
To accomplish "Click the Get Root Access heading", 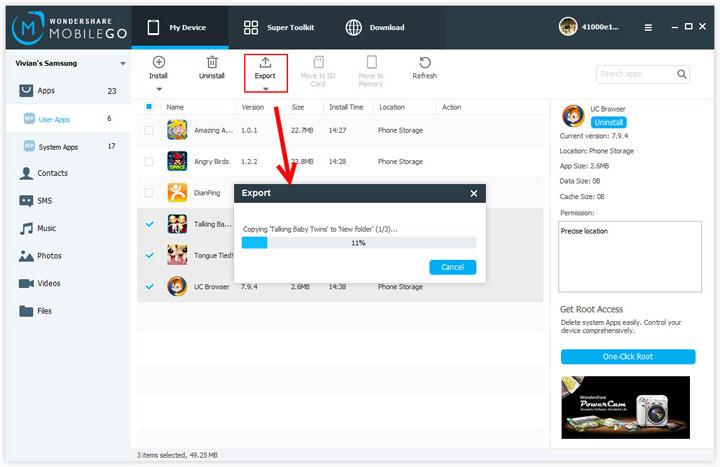I will pos(591,309).
